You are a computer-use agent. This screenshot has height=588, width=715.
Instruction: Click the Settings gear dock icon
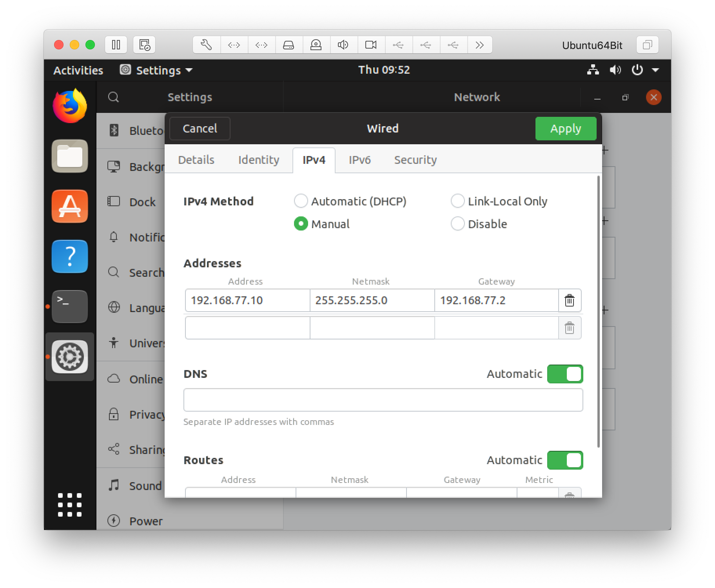pyautogui.click(x=70, y=357)
